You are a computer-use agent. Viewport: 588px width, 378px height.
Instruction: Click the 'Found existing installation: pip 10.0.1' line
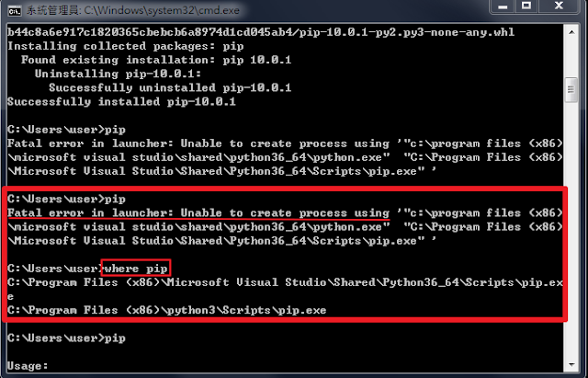[x=156, y=60]
